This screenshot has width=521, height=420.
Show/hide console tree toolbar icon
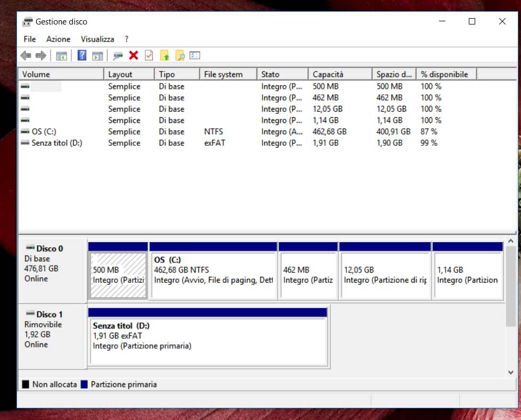click(61, 56)
